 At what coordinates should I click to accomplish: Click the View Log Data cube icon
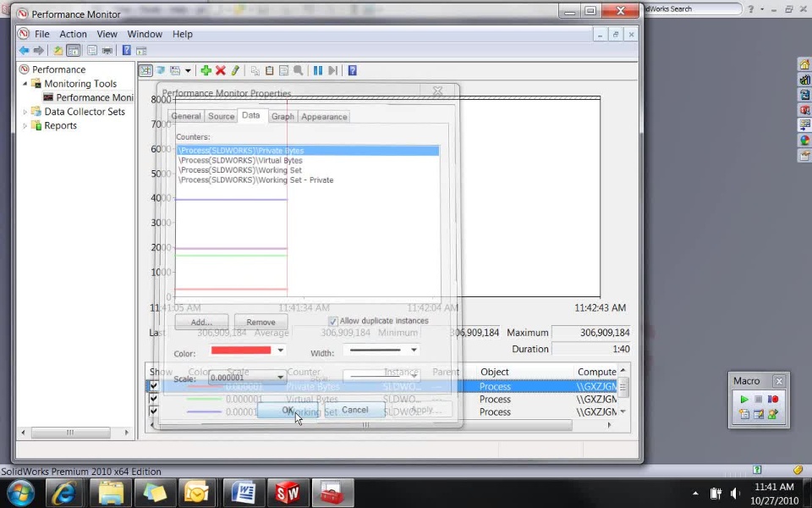(161, 70)
